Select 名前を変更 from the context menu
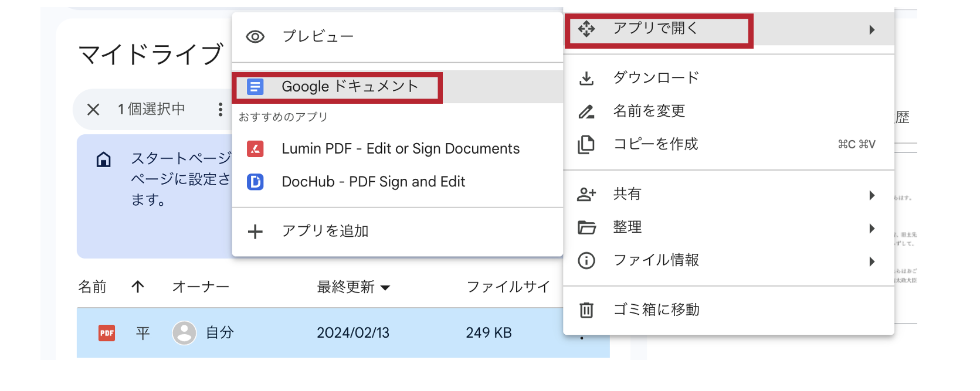Viewport: 980px width, 391px height. [728, 111]
